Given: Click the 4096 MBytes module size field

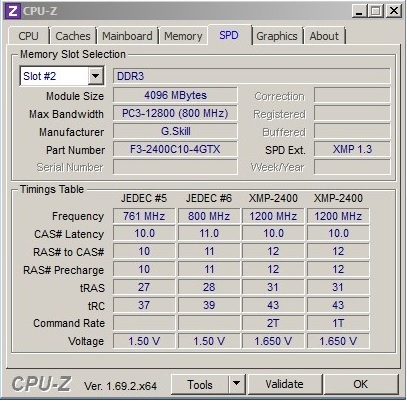Looking at the screenshot, I should point(175,95).
